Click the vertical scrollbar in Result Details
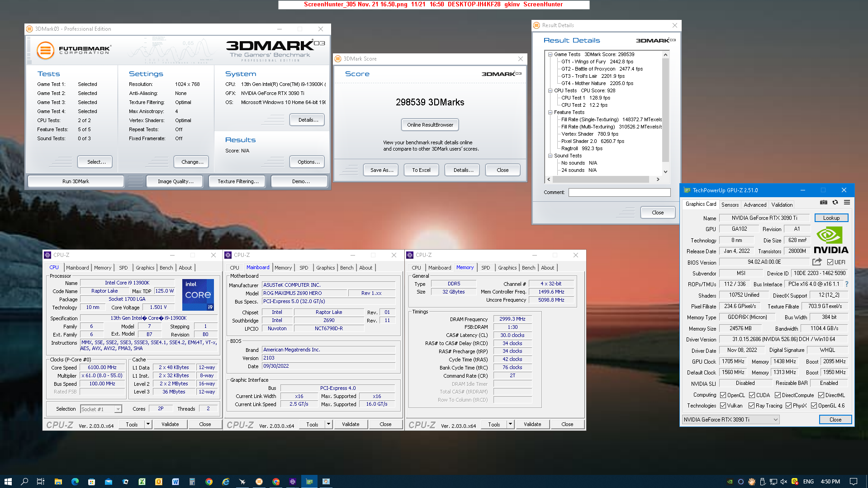868x488 pixels. tap(665, 113)
